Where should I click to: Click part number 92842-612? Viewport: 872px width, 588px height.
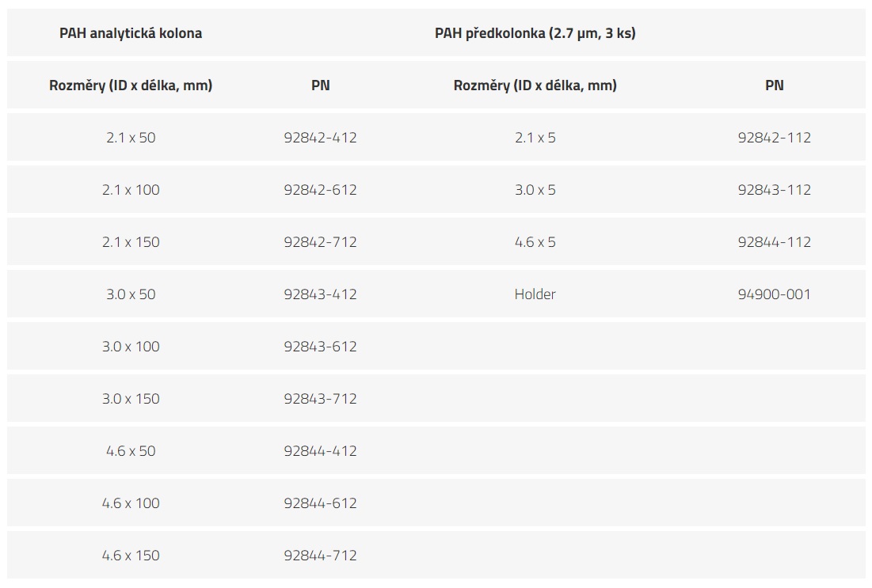pyautogui.click(x=320, y=190)
